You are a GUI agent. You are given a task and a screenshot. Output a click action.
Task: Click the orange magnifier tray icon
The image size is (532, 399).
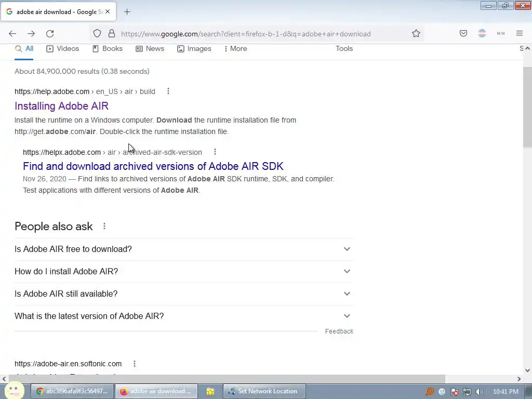click(430, 392)
